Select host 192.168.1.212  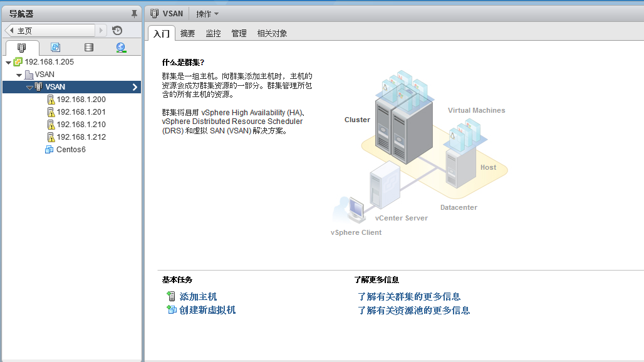click(x=81, y=137)
